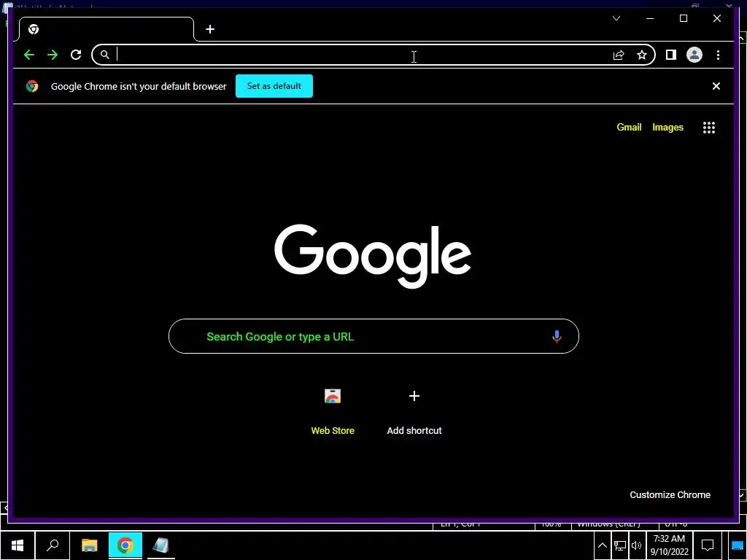Image resolution: width=747 pixels, height=560 pixels.
Task: Click the Chrome taskbar icon
Action: 125,545
